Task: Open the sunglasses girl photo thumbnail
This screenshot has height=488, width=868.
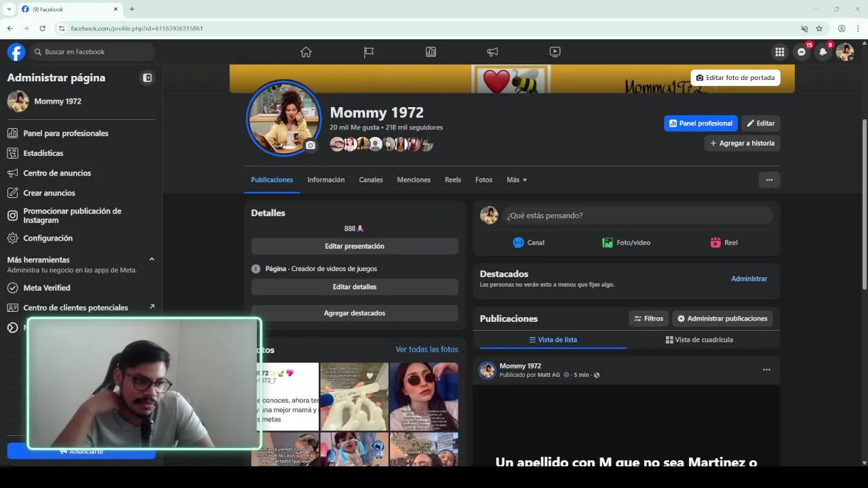Action: pos(424,396)
